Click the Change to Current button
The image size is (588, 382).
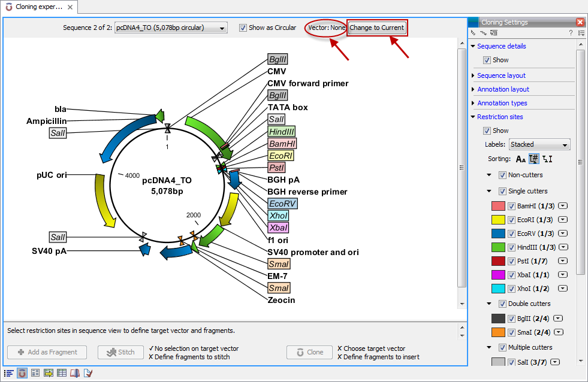click(377, 28)
